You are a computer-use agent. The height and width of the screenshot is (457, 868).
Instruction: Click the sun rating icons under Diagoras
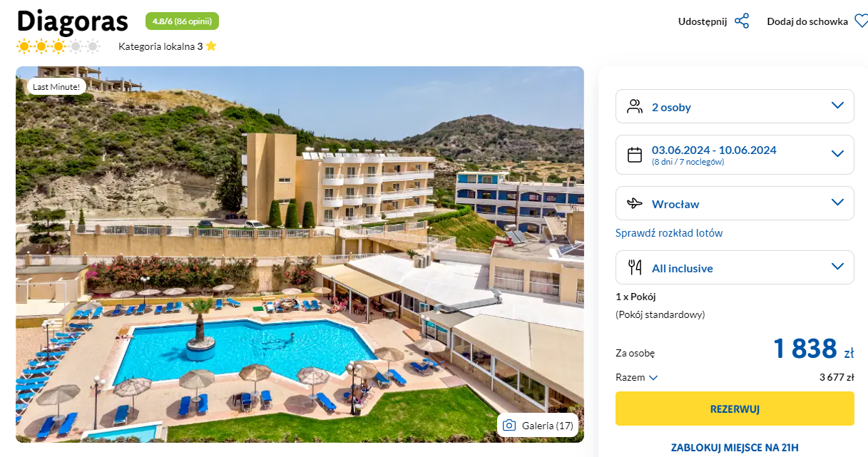[x=58, y=47]
